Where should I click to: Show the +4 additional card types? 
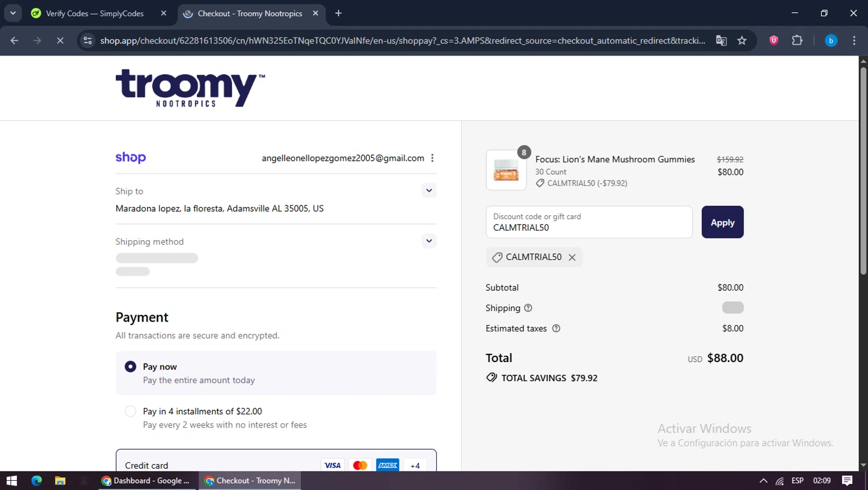415,465
